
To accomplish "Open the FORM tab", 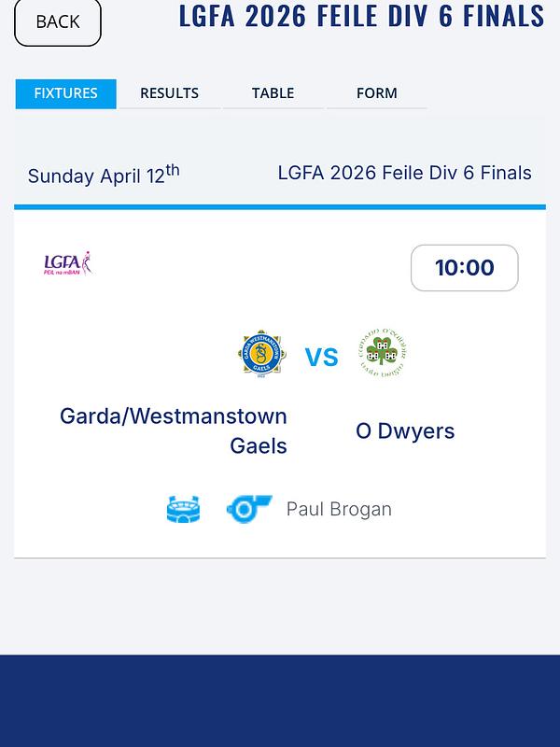I will click(376, 93).
